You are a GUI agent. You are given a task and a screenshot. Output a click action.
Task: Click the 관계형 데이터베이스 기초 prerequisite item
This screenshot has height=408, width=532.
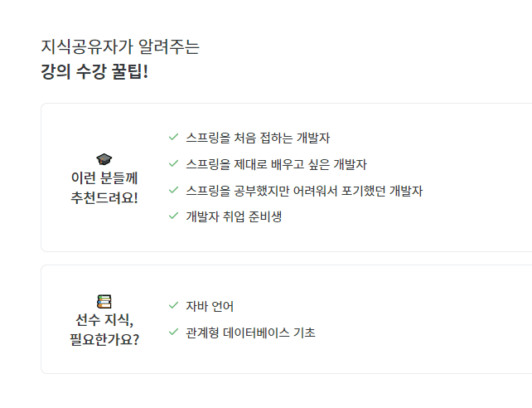click(250, 333)
